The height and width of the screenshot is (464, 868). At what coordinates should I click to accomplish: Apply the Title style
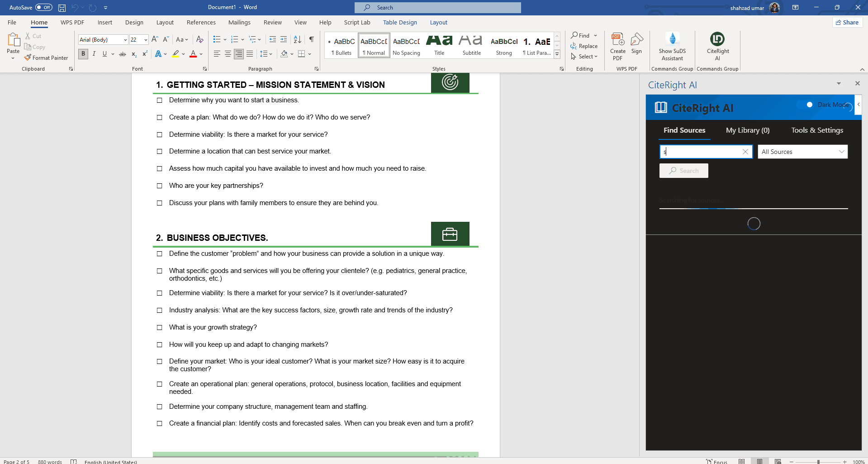click(439, 45)
